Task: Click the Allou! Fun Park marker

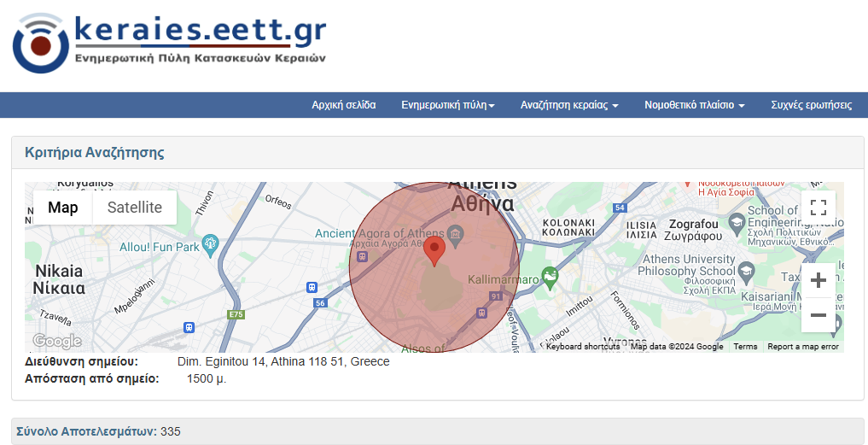Action: pyautogui.click(x=210, y=247)
